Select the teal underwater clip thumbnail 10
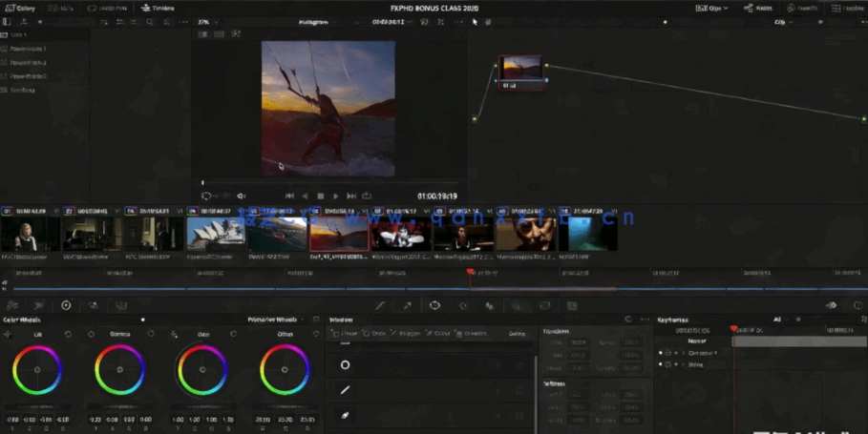This screenshot has height=434, width=868. pyautogui.click(x=588, y=234)
